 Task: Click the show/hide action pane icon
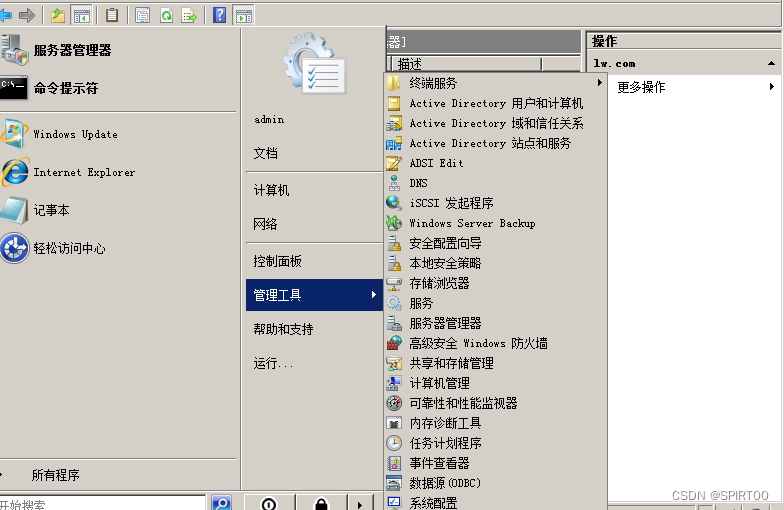244,16
